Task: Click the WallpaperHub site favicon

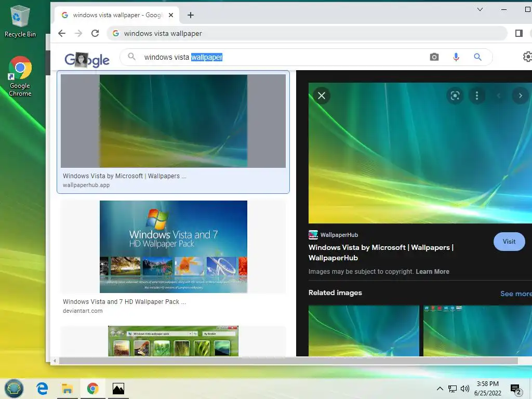Action: click(313, 235)
